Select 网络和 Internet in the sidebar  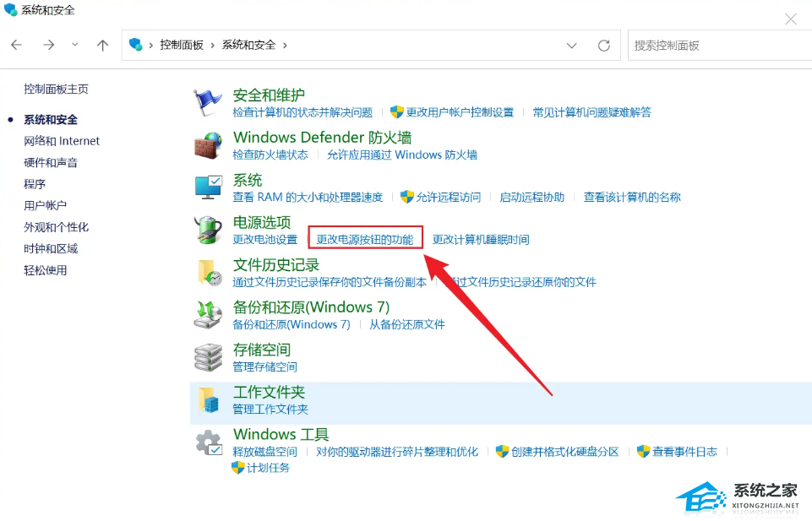pyautogui.click(x=61, y=141)
